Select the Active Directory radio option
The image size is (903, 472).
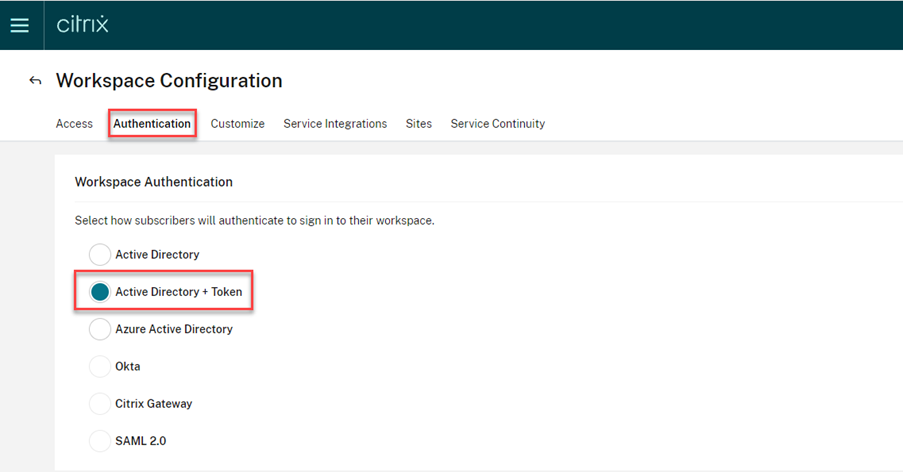(x=100, y=254)
